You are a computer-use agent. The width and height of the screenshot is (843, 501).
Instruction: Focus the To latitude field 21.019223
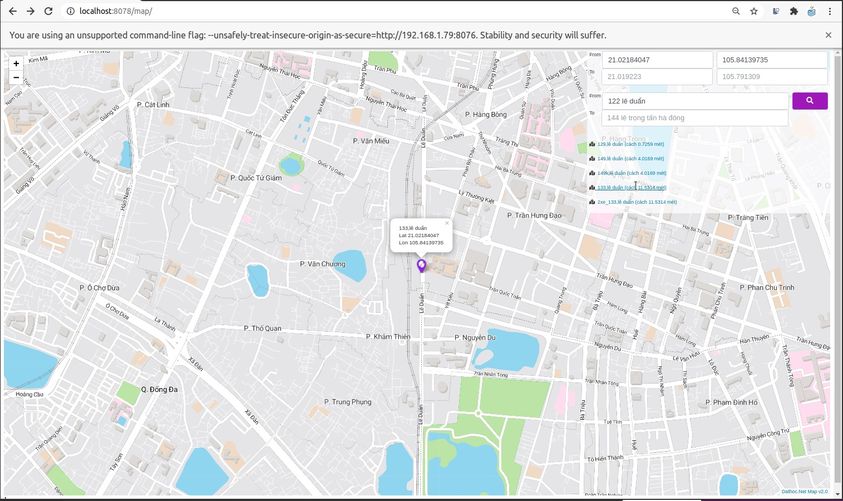[x=657, y=76]
